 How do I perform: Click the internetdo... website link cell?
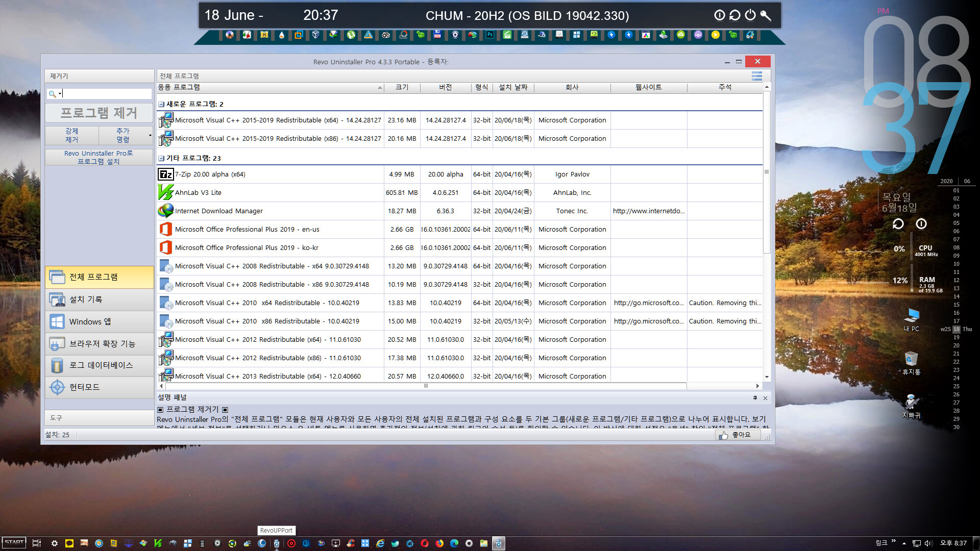(649, 211)
